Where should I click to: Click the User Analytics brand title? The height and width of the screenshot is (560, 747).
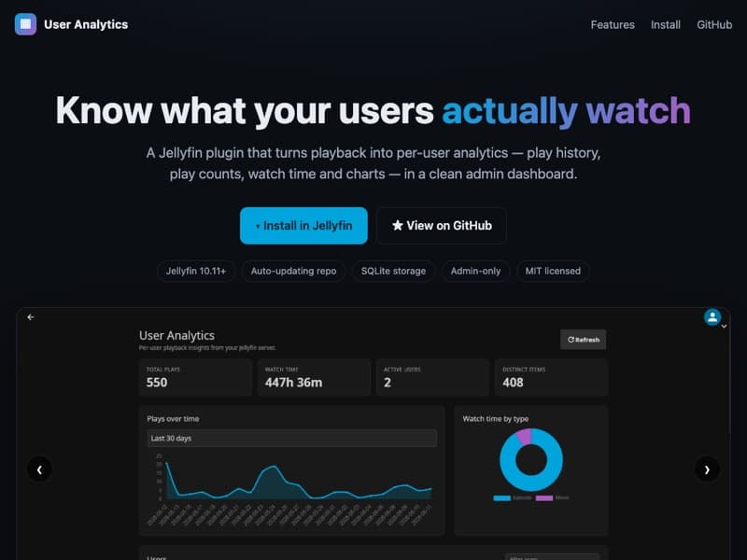(x=86, y=24)
